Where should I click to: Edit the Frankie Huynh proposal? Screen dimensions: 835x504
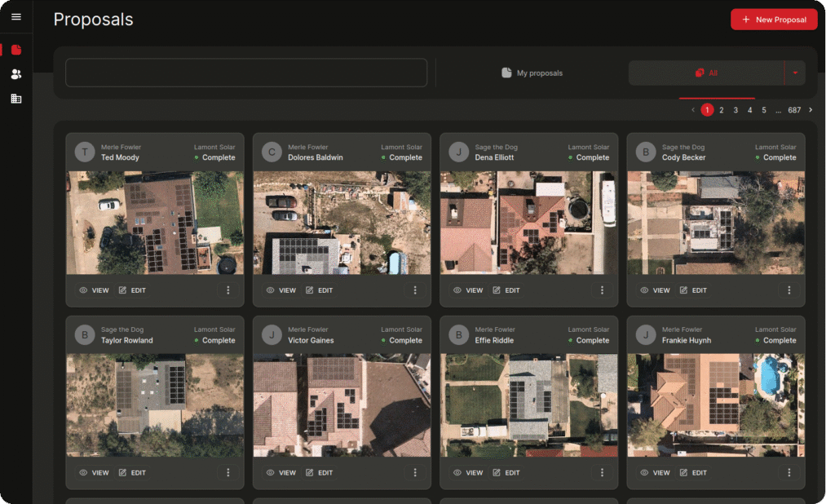(x=693, y=472)
